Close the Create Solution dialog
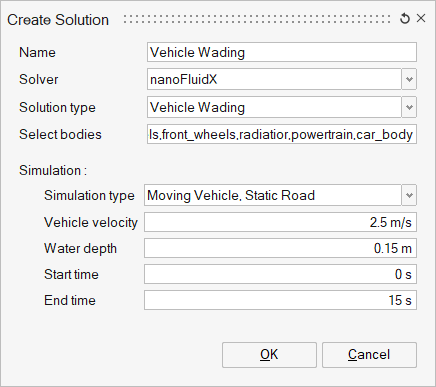Screen dimensions: 436x387 (x=421, y=18)
